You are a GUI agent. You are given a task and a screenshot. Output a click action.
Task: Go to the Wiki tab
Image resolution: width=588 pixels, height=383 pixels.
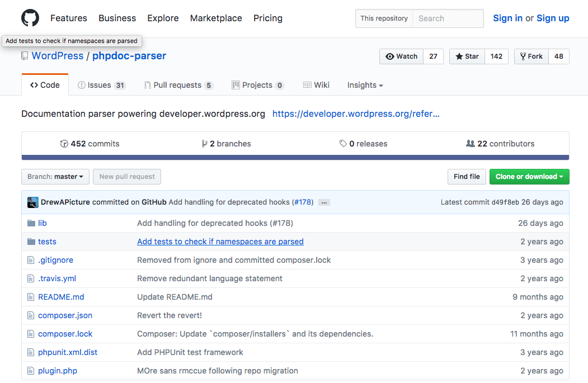coord(316,85)
